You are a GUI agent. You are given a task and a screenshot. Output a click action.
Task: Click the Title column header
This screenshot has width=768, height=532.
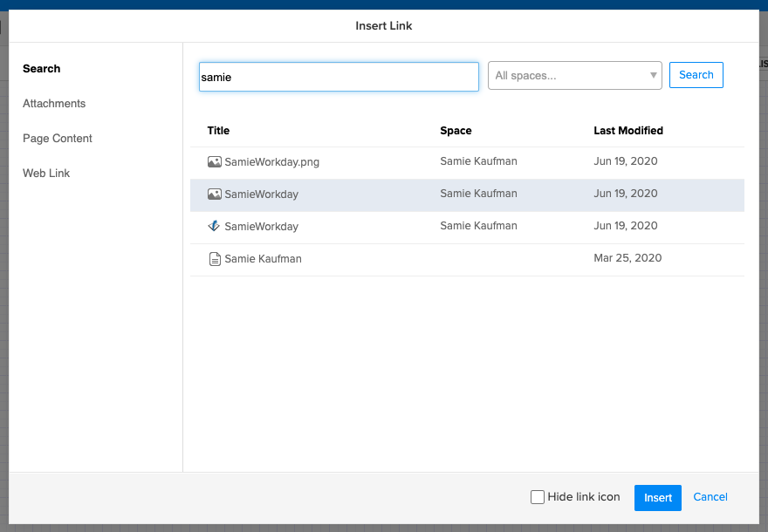217,130
